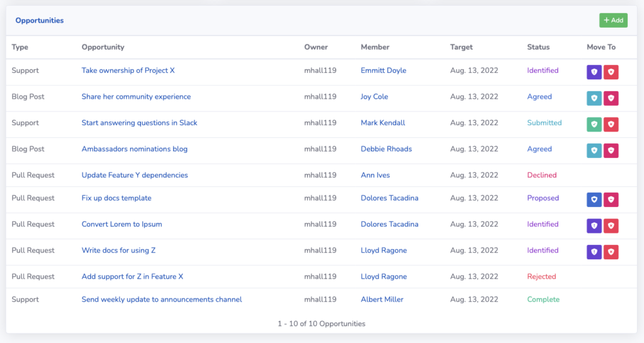Click red shield icon in Convert Lorem to Ipsum row
Image resolution: width=644 pixels, height=343 pixels.
click(x=611, y=225)
